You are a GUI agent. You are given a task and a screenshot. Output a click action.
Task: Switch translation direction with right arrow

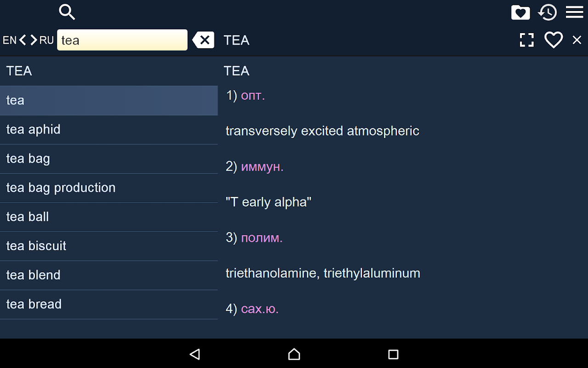click(34, 40)
